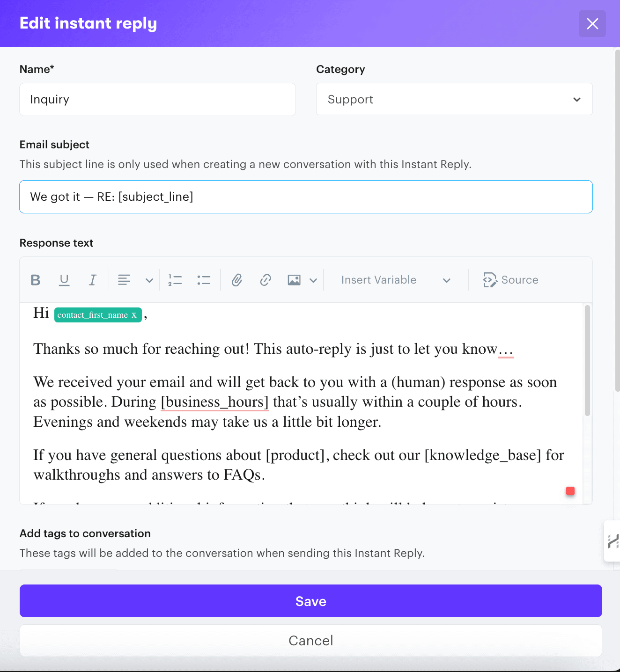Image resolution: width=620 pixels, height=672 pixels.
Task: Toggle italic formatting
Action: [92, 279]
